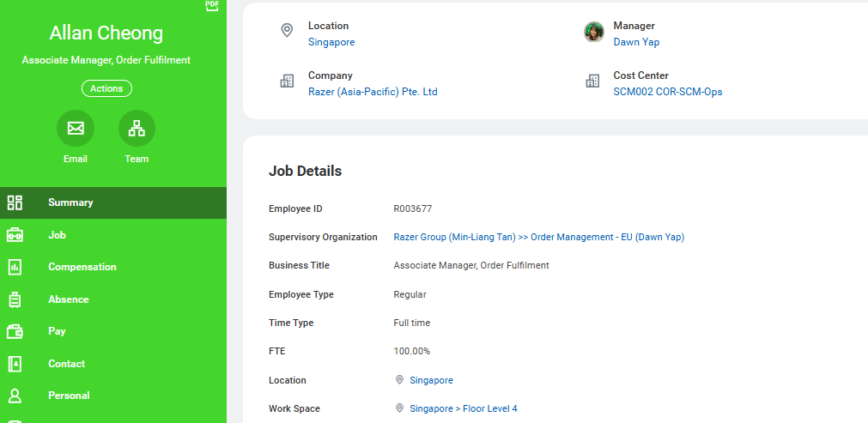This screenshot has width=868, height=423.
Task: Go to the Pay tab
Action: tap(113, 331)
